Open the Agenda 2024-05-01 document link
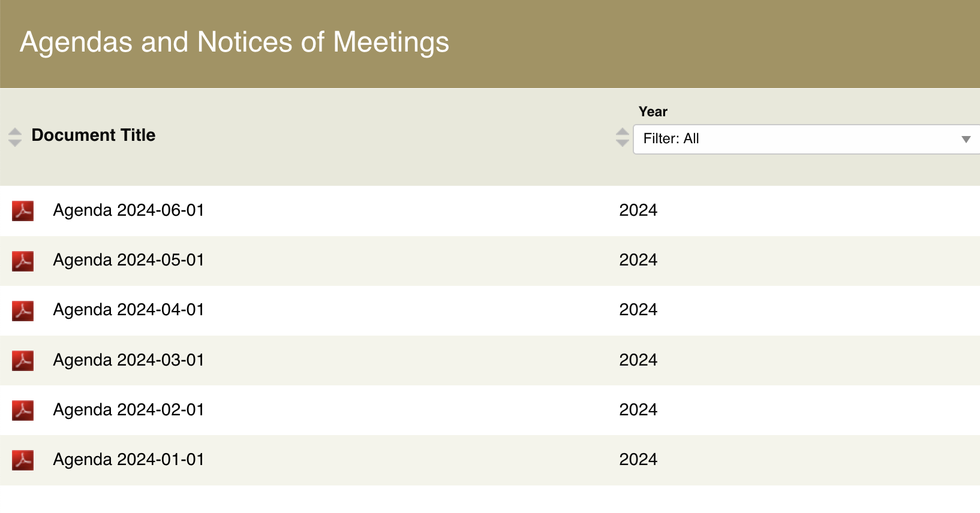 pyautogui.click(x=128, y=260)
